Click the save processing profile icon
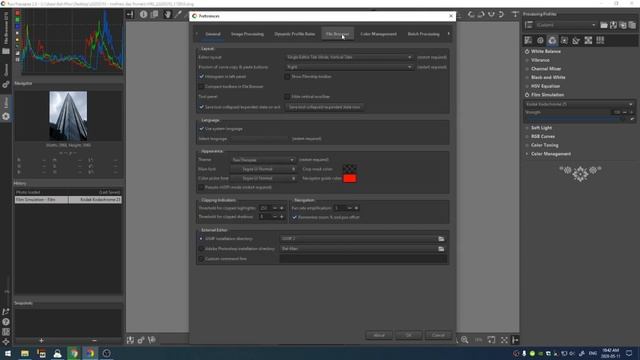 tap(613, 25)
